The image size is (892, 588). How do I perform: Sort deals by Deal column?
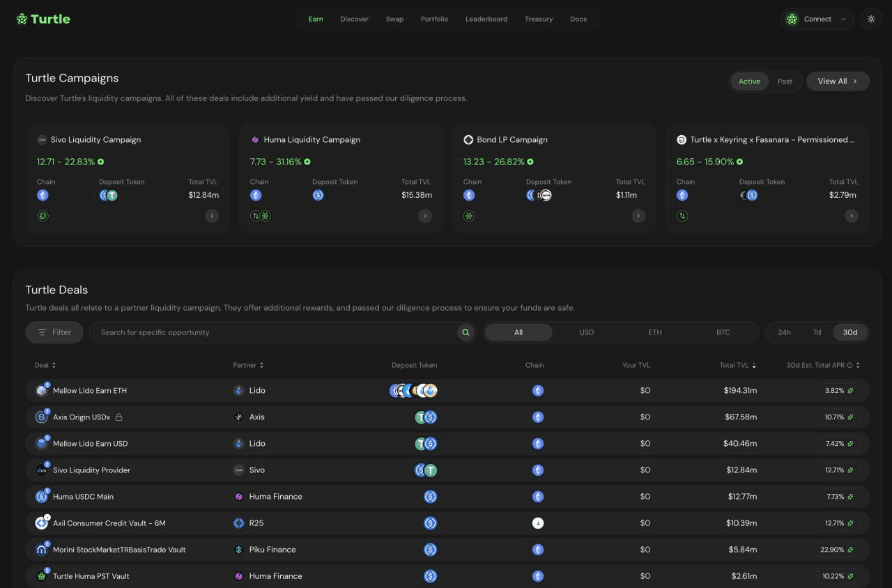tap(45, 365)
